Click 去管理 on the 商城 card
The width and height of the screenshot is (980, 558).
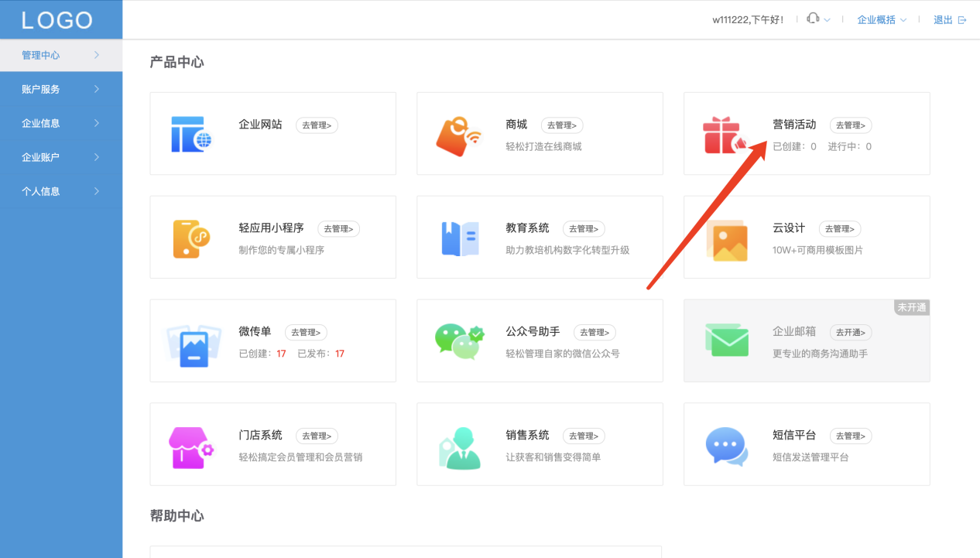[x=562, y=125]
